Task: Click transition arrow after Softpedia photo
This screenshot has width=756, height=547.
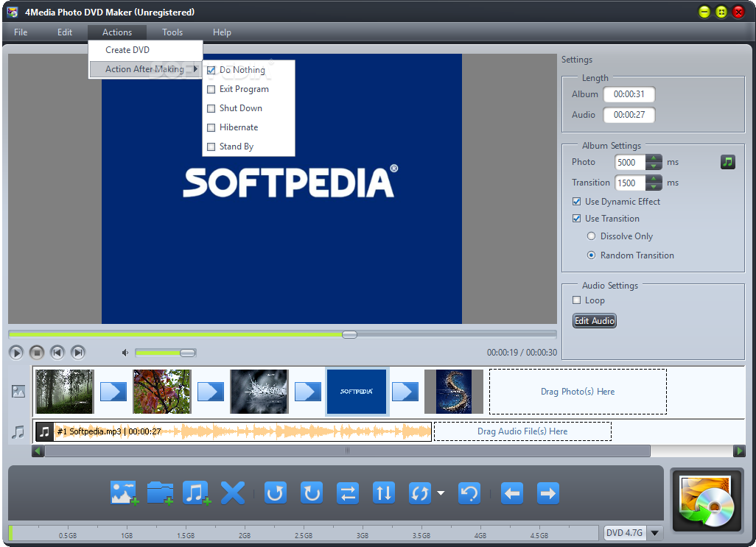Action: (x=405, y=392)
